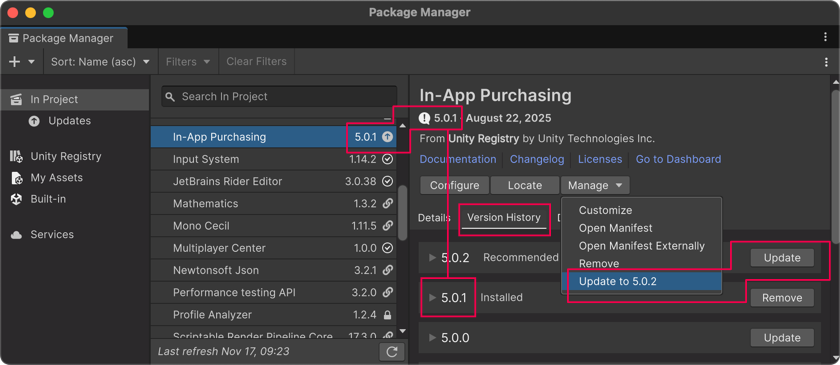Select the JetBrains Rider Editor package
This screenshot has width=840, height=365.
tap(273, 181)
